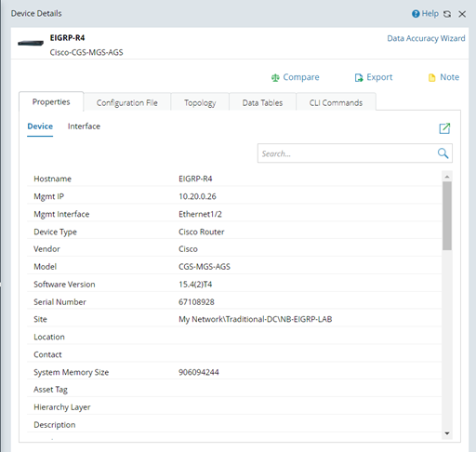Select the Device sub-tab
476x452 pixels.
[x=40, y=126]
